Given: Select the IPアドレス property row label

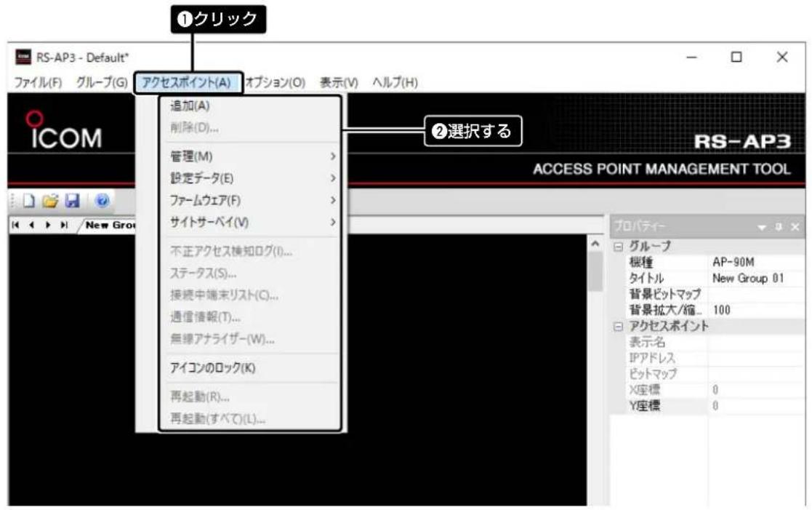Looking at the screenshot, I should pyautogui.click(x=652, y=358).
